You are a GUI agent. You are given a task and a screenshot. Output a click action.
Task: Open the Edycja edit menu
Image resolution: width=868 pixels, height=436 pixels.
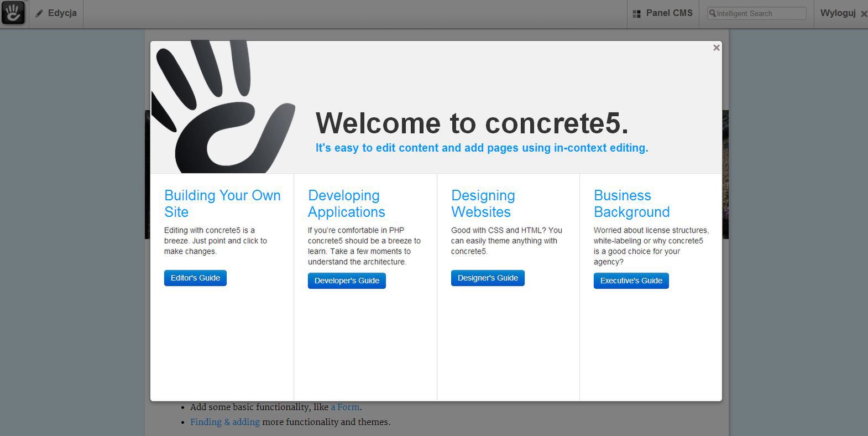pyautogui.click(x=56, y=13)
